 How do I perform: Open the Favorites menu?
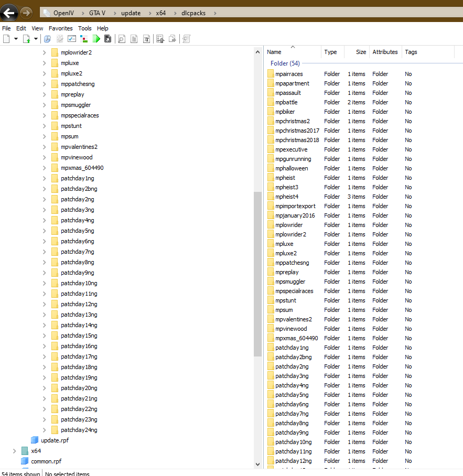(x=61, y=28)
